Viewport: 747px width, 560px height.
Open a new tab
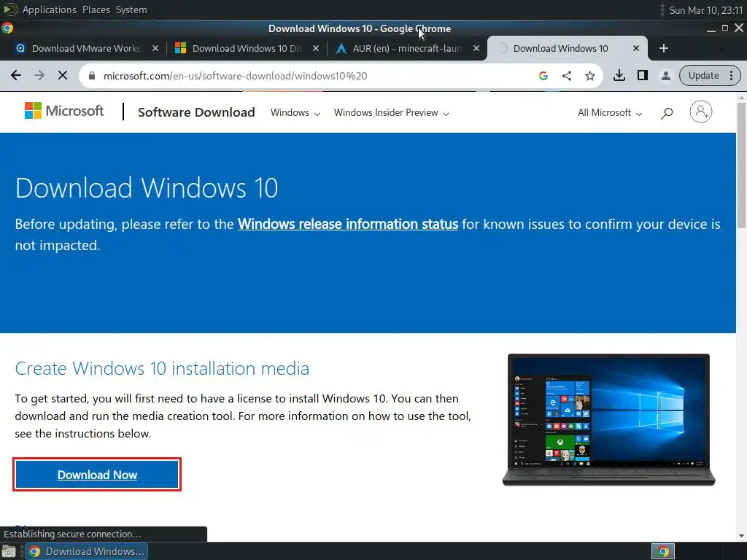(x=664, y=48)
